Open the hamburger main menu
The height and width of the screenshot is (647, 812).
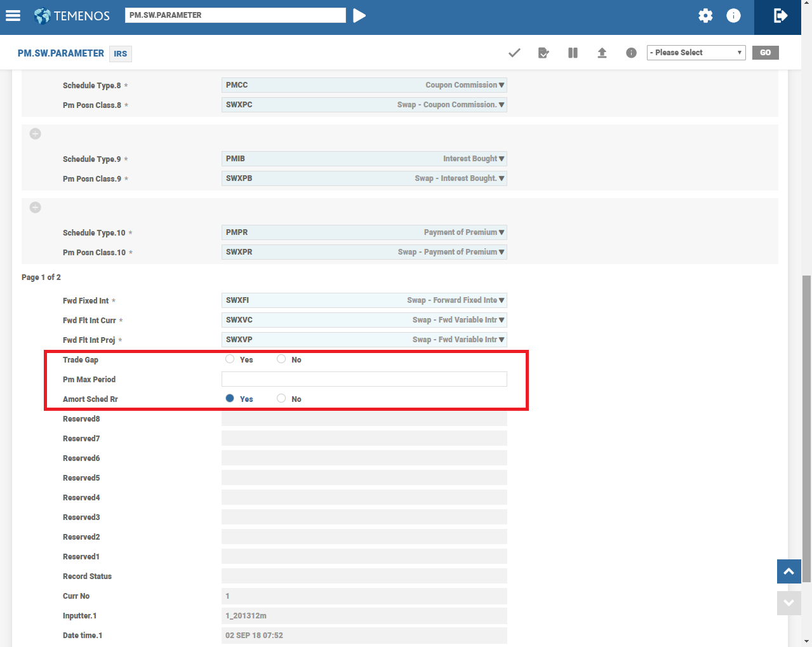click(x=13, y=16)
